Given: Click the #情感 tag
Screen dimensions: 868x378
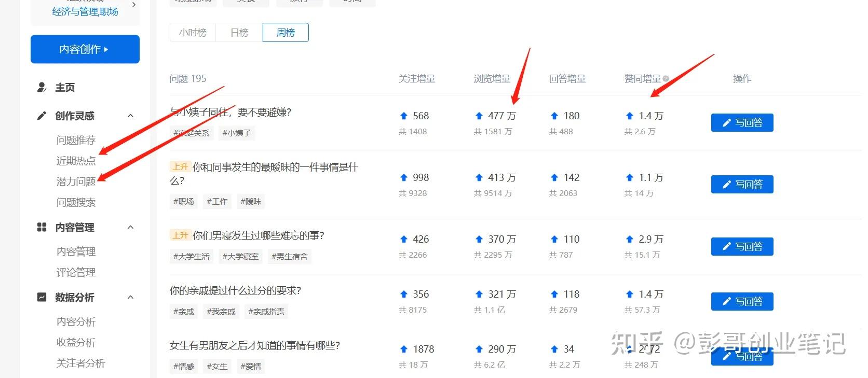Looking at the screenshot, I should pyautogui.click(x=183, y=367).
